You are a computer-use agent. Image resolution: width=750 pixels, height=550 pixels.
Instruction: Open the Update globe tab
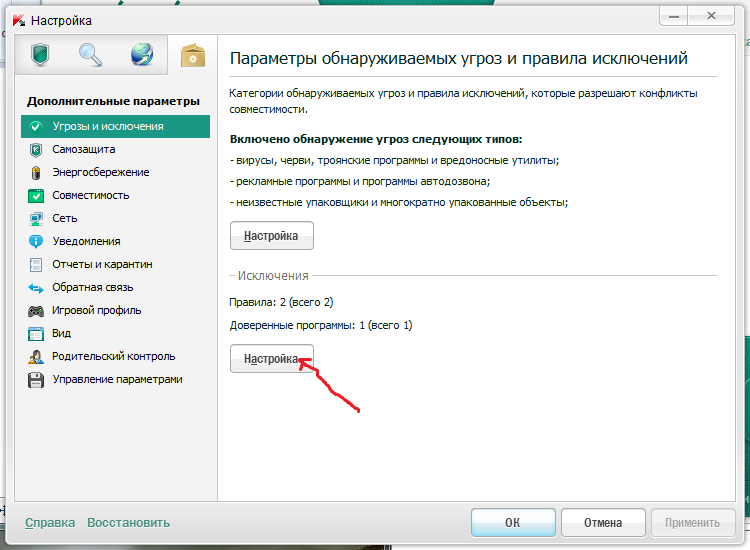pos(142,55)
